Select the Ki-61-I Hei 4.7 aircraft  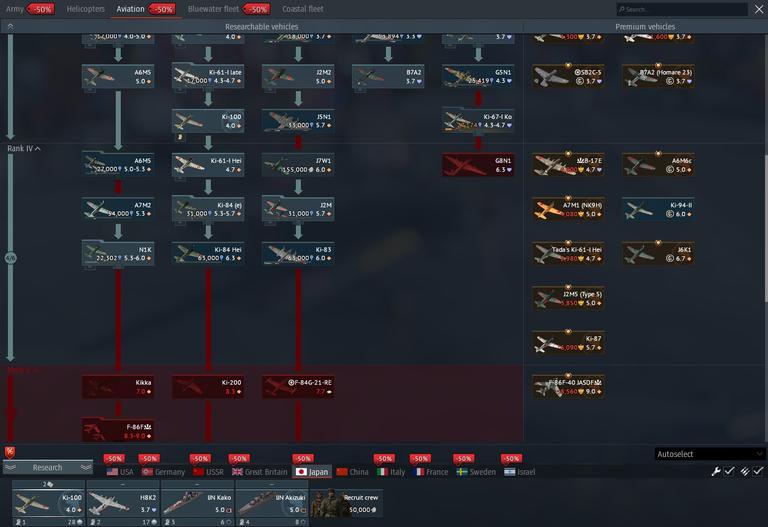tap(208, 165)
